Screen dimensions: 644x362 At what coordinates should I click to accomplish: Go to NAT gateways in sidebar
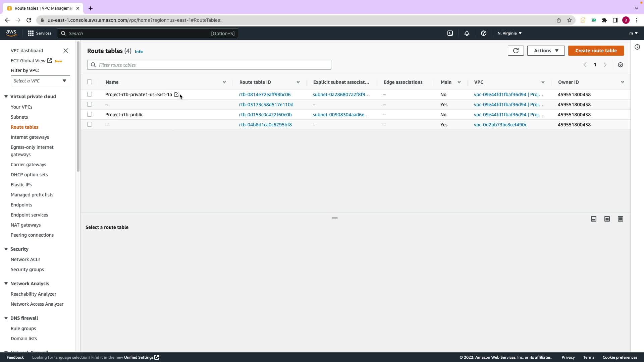[x=25, y=225]
